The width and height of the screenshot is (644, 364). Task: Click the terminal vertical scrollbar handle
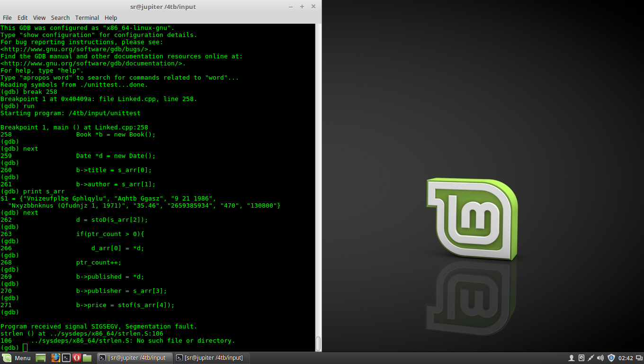(318, 344)
